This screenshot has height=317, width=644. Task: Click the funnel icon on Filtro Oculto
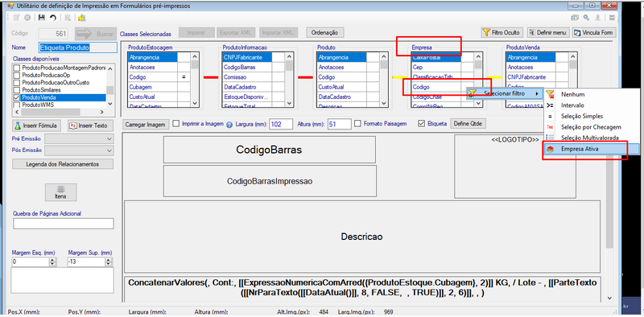click(486, 32)
